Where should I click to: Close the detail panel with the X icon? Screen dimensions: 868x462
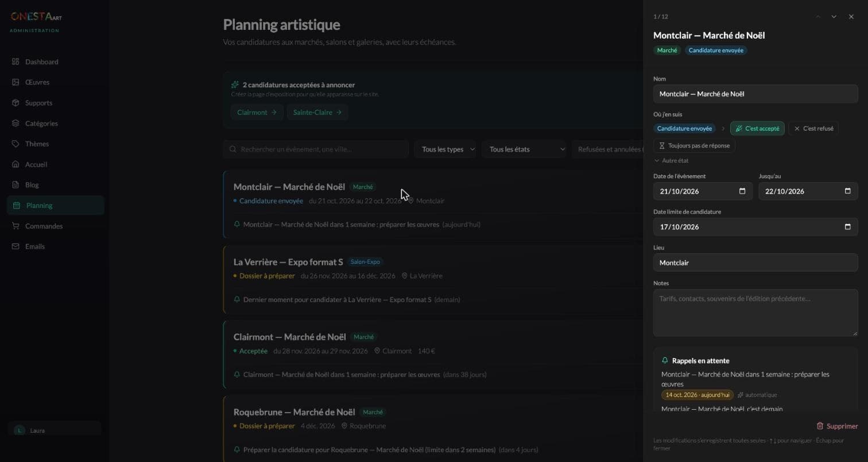(851, 17)
